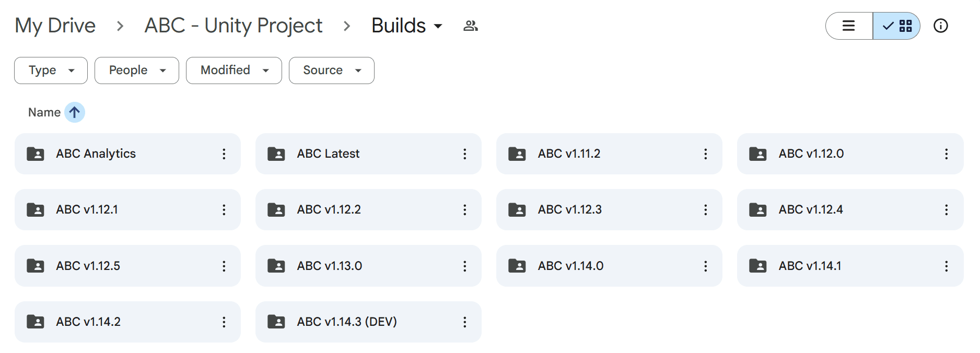Go to ABC - Unity Project folder

tap(233, 25)
